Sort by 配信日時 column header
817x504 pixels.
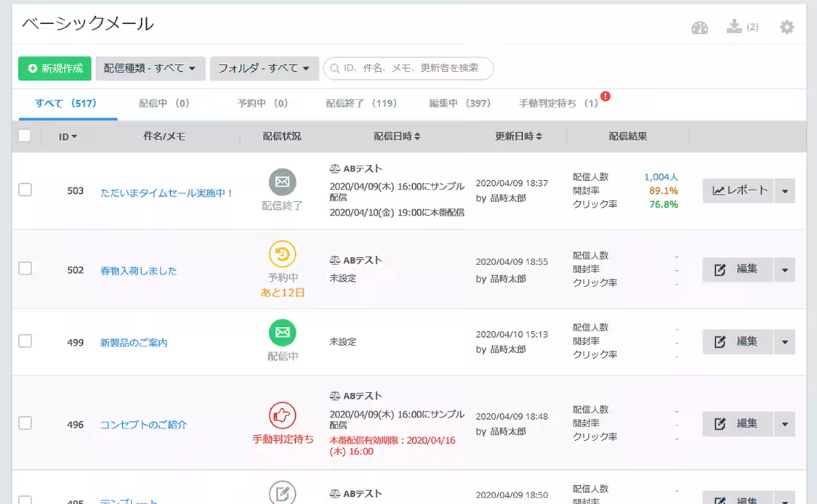tap(397, 137)
